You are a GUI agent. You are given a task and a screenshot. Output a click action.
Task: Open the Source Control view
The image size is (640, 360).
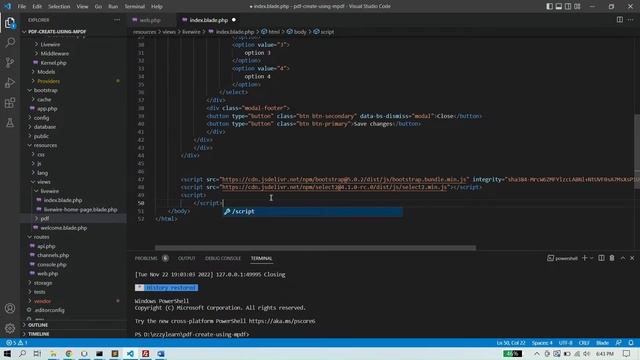coord(10,62)
